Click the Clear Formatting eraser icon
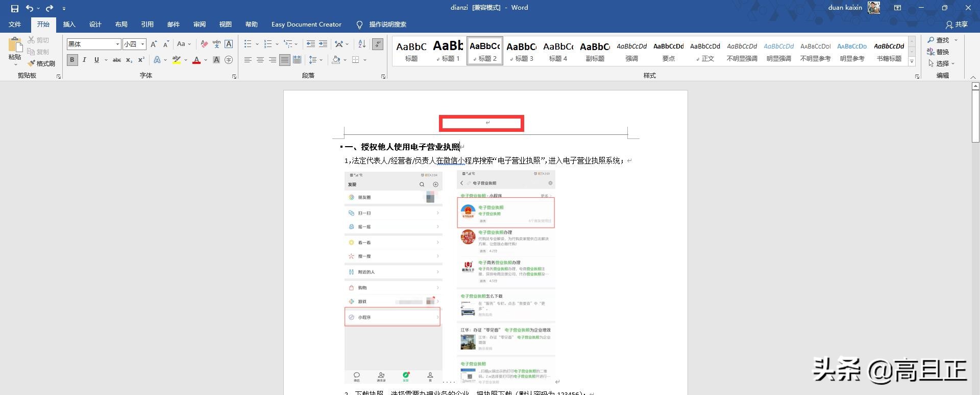The width and height of the screenshot is (980, 395). [204, 44]
